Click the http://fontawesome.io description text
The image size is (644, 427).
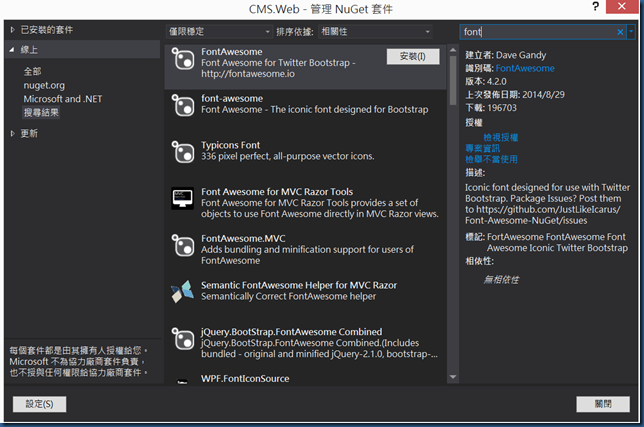pos(248,74)
